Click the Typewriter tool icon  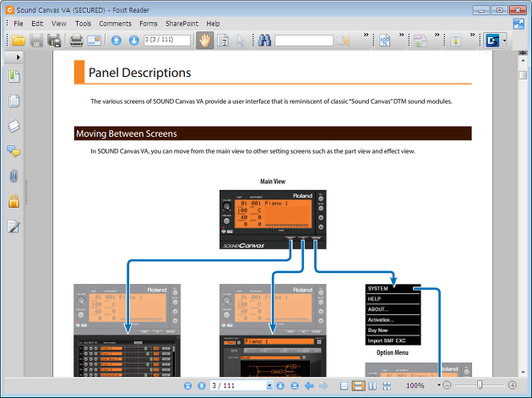[x=456, y=41]
